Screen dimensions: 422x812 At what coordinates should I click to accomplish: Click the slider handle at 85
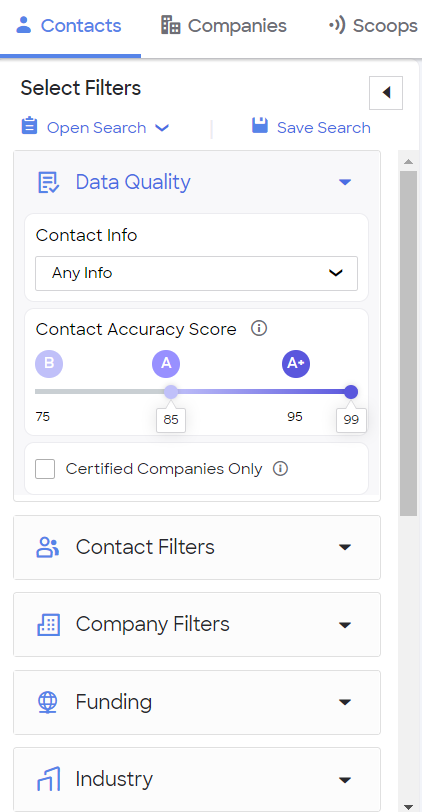[x=171, y=392]
